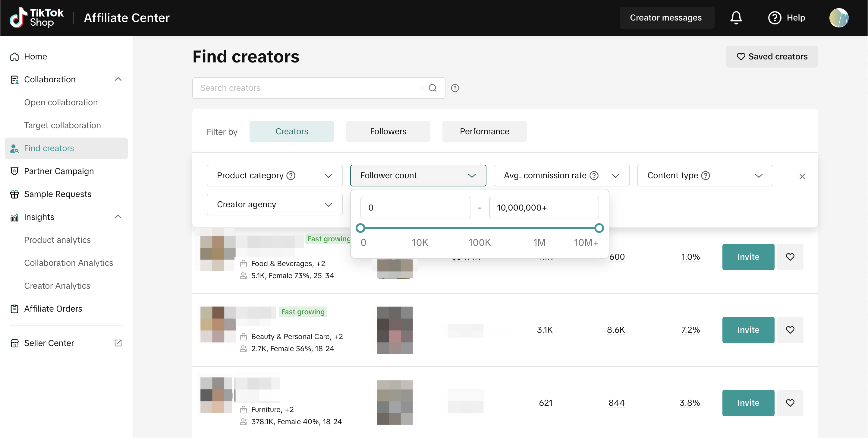Click the notification bell icon
Viewport: 868px width, 438px height.
click(736, 17)
